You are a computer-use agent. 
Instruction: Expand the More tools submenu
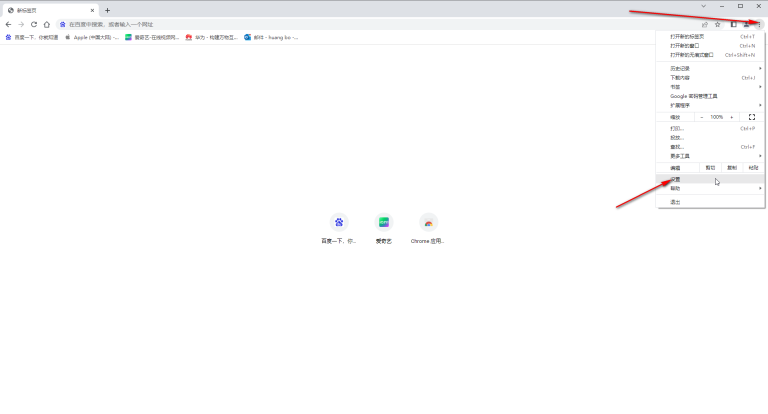click(x=710, y=156)
